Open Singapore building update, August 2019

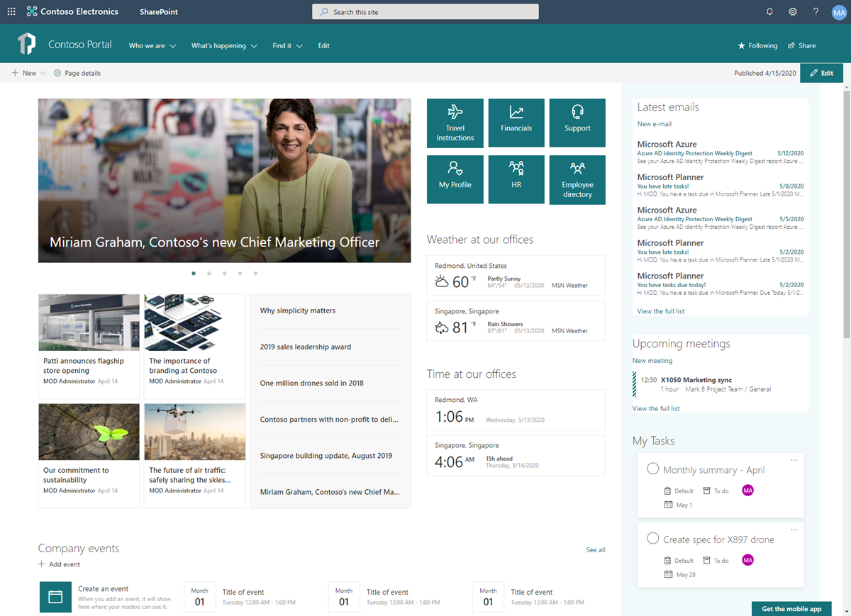tap(326, 456)
